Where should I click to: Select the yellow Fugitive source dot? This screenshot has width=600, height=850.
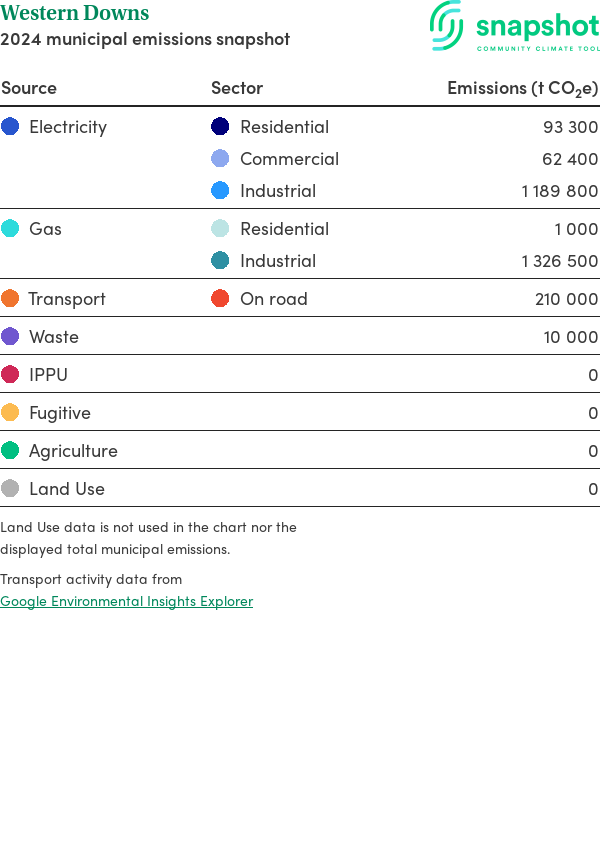click(x=10, y=413)
